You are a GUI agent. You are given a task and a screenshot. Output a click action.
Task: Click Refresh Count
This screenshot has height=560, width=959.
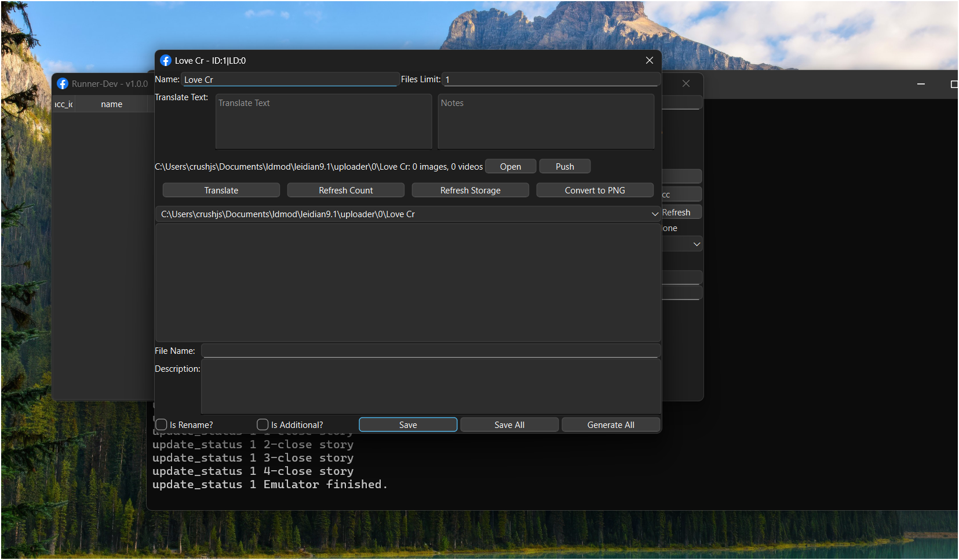(x=345, y=190)
